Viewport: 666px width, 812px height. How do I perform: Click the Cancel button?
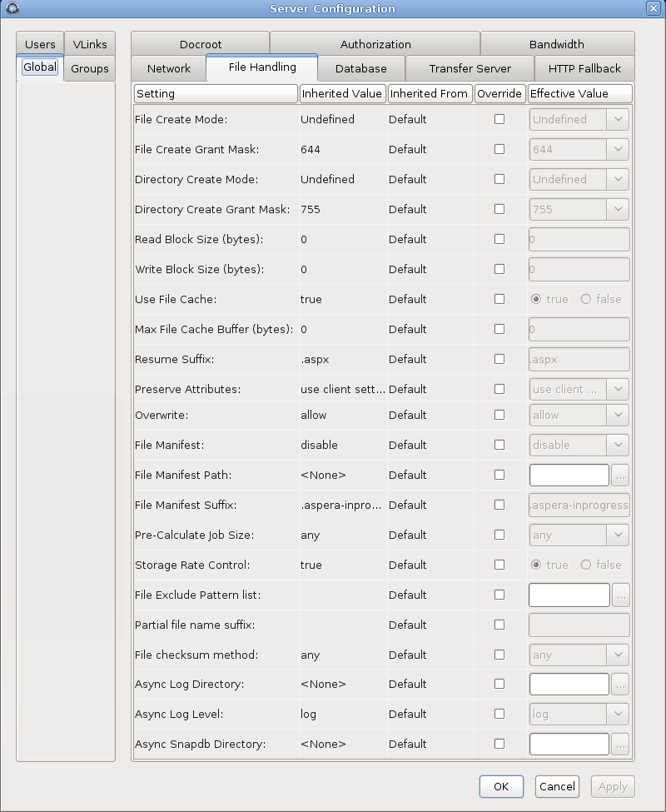(557, 786)
